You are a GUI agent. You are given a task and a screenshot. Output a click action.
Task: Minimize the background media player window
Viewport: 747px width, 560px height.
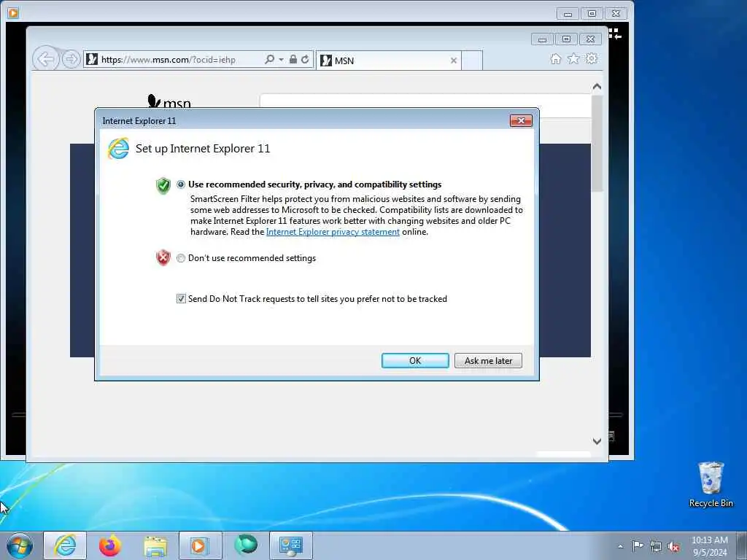[x=568, y=13]
